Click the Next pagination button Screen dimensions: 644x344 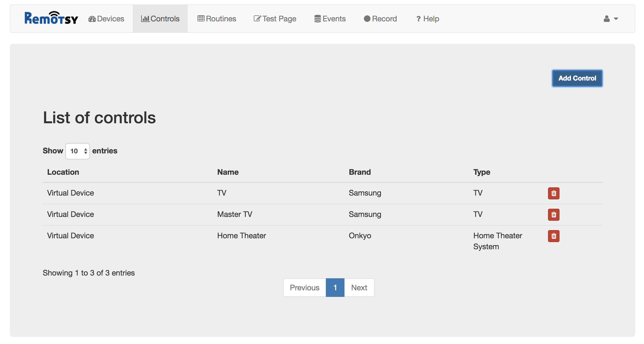(359, 288)
